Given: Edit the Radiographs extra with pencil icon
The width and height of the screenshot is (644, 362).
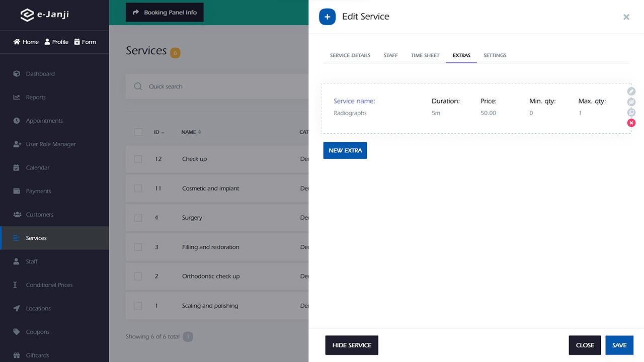Looking at the screenshot, I should coord(631,92).
